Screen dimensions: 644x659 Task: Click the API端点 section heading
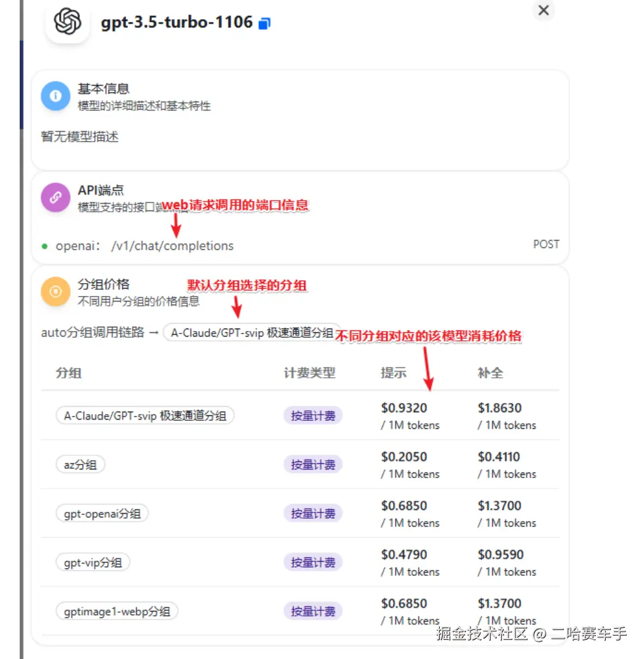pos(101,190)
